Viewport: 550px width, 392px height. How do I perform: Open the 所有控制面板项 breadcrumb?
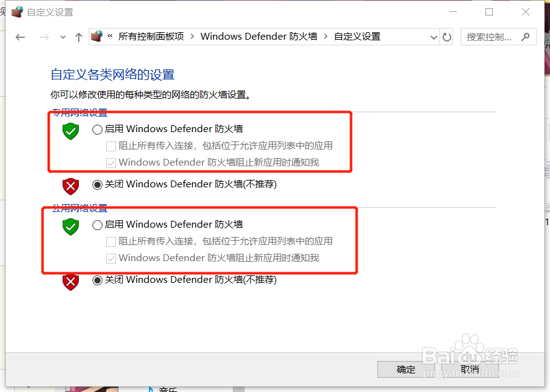(x=151, y=37)
